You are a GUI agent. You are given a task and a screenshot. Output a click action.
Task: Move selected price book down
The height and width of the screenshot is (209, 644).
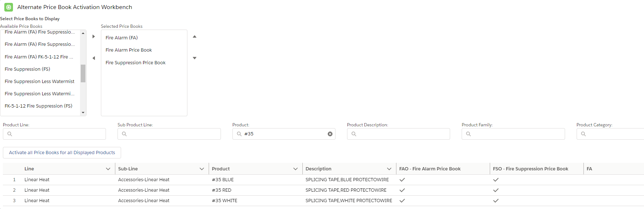click(x=195, y=58)
